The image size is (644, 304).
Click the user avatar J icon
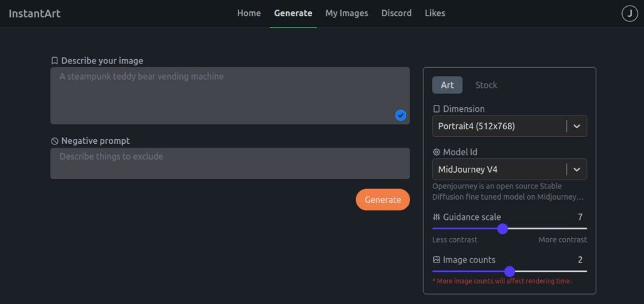coord(630,14)
